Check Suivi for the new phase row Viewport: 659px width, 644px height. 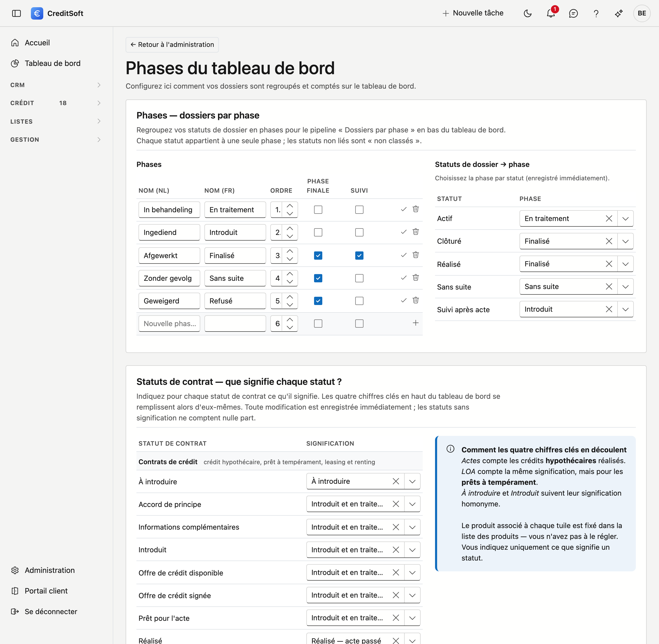click(359, 324)
